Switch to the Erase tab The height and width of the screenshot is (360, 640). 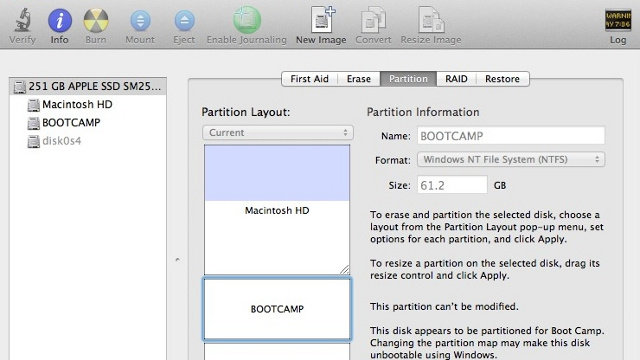(x=359, y=79)
